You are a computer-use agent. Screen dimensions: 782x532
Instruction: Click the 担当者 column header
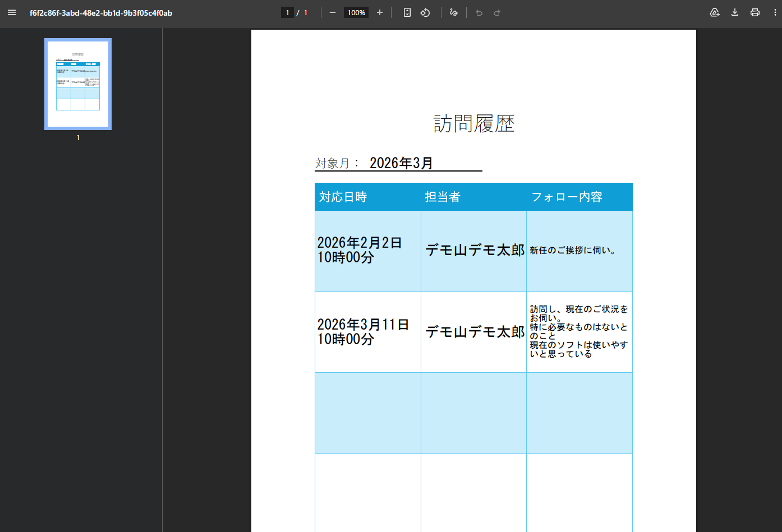443,197
